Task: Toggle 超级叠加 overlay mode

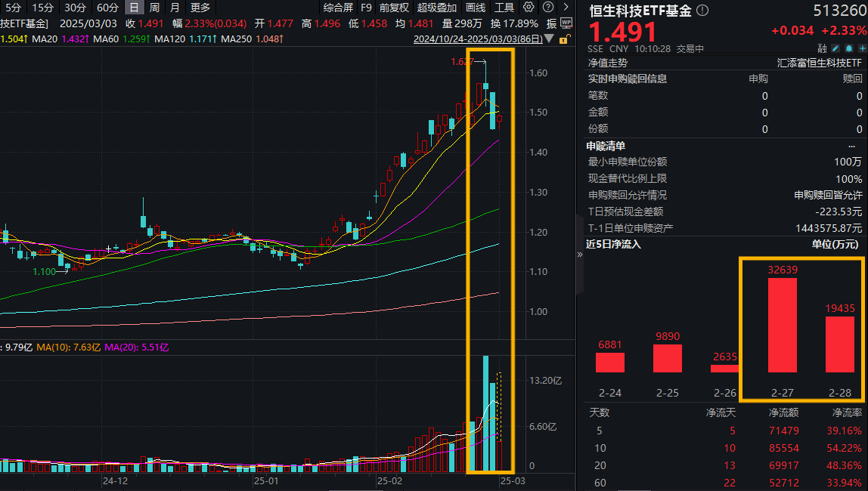Action: [x=437, y=7]
